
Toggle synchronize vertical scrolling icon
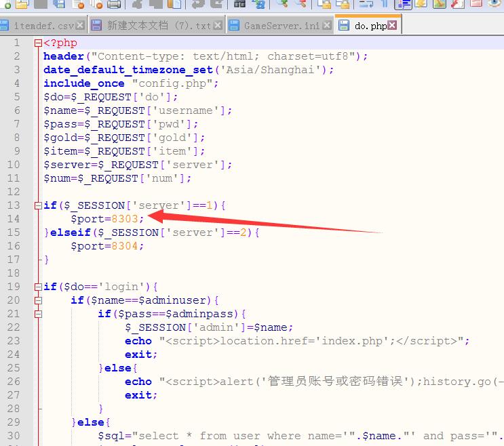coord(324,4)
